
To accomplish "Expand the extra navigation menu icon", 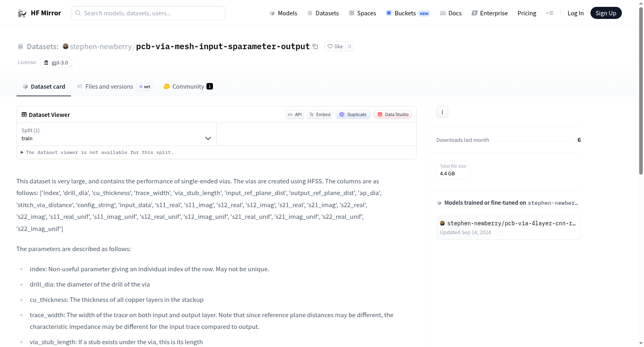I will point(549,13).
